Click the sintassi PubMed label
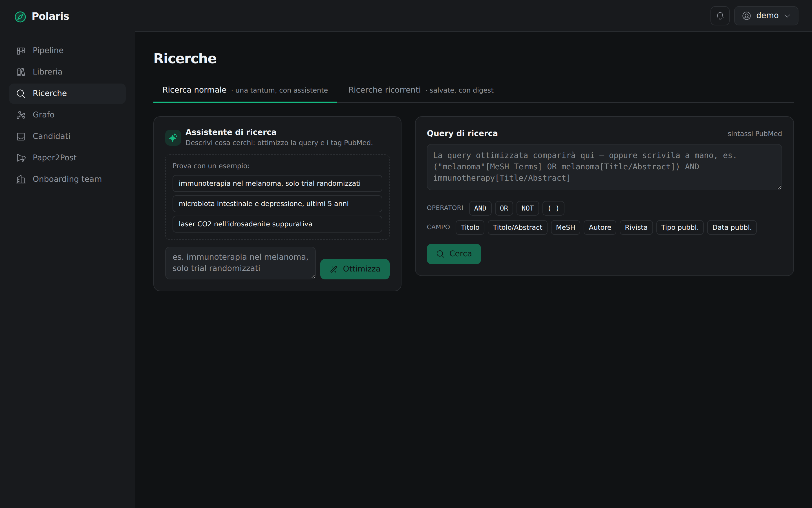This screenshot has width=812, height=508. click(x=754, y=134)
